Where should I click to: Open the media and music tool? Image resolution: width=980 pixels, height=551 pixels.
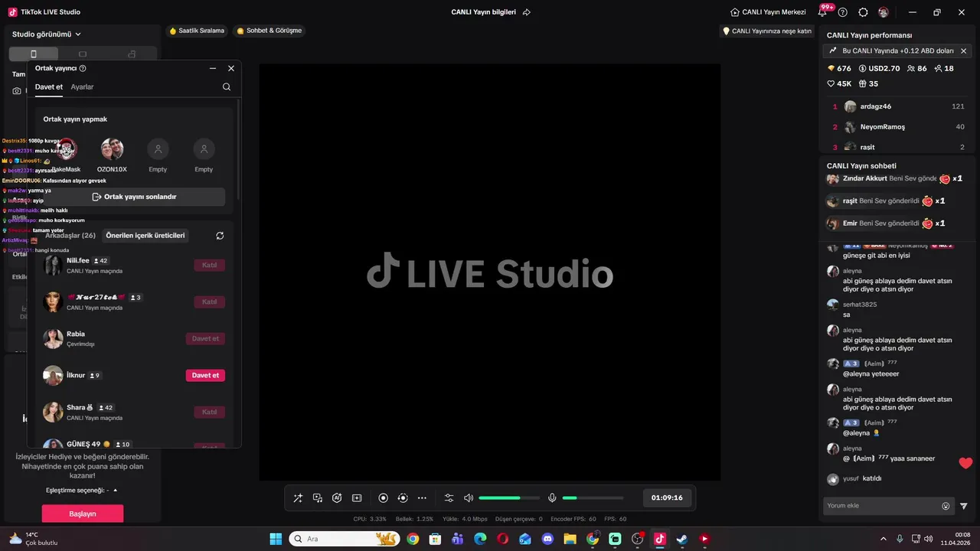tap(318, 498)
